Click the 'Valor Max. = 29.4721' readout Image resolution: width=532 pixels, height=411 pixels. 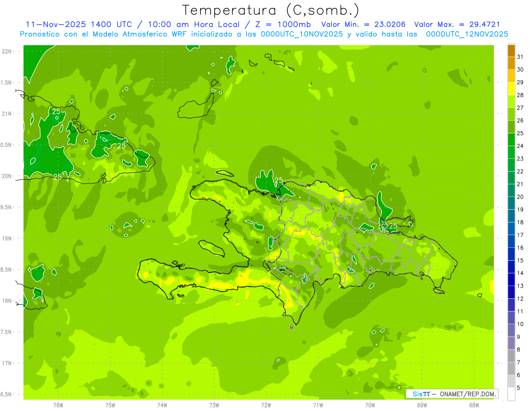tap(457, 24)
